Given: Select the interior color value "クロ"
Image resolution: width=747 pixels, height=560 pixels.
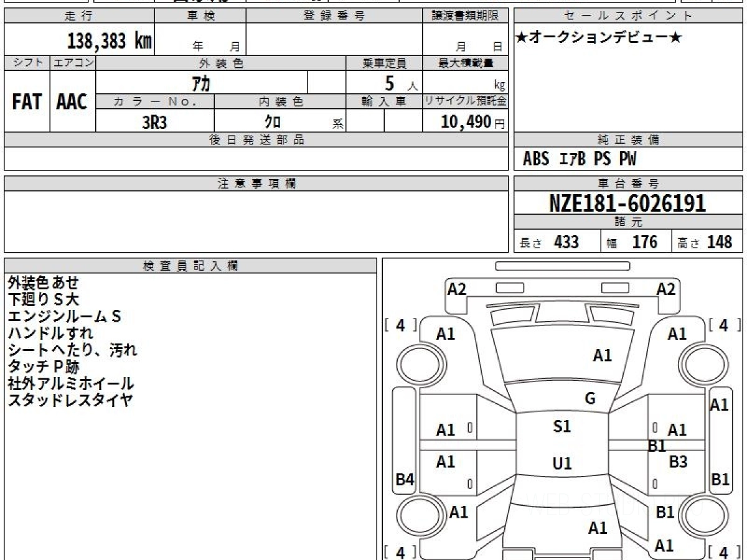Looking at the screenshot, I should tap(273, 122).
